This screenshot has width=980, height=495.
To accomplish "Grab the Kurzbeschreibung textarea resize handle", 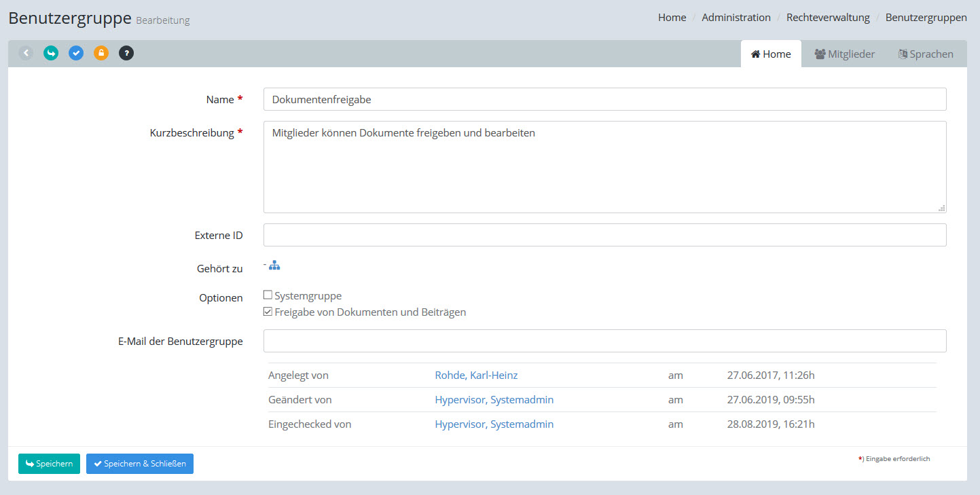I will click(x=941, y=208).
